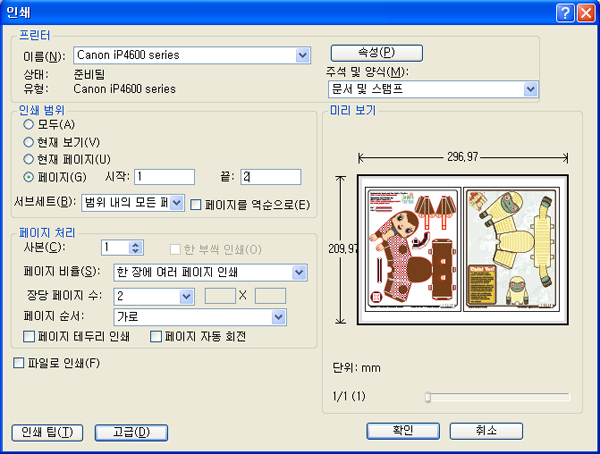Check the 파일로 인쇄(F) box
Image resolution: width=600 pixels, height=454 pixels.
[x=19, y=363]
